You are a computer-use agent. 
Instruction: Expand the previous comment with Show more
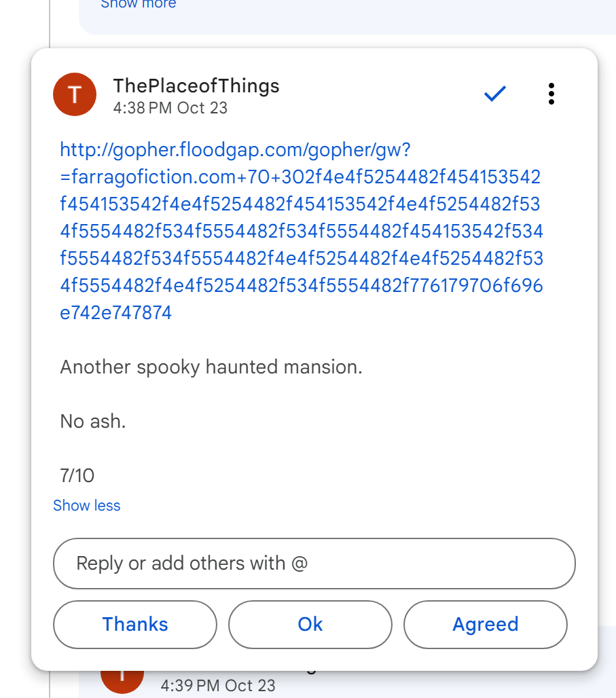(x=139, y=4)
